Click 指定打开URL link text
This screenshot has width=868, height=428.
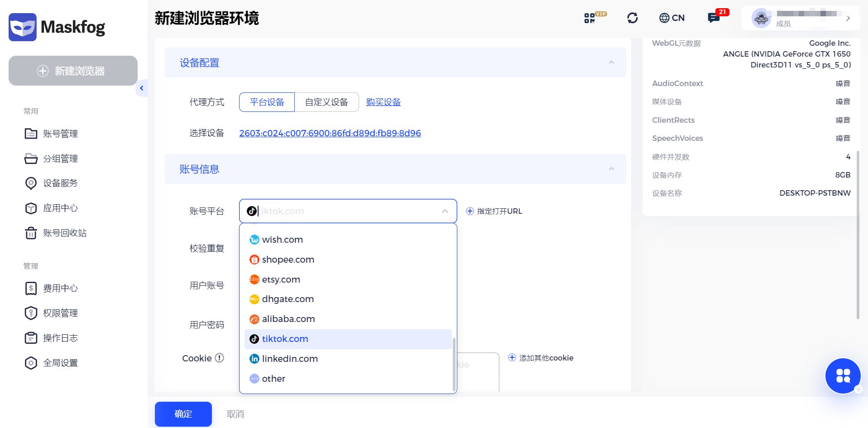pyautogui.click(x=499, y=211)
